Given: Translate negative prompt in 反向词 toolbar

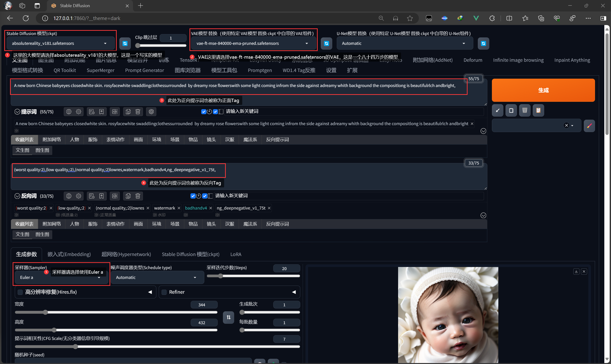Looking at the screenshot, I should 115,196.
